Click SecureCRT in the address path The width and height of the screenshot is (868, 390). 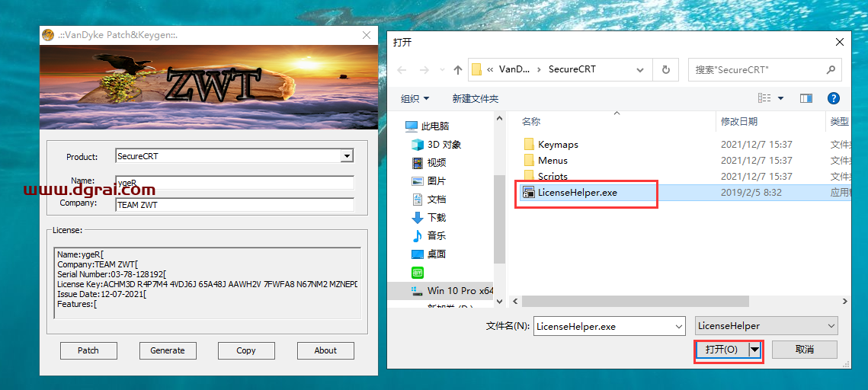click(572, 70)
